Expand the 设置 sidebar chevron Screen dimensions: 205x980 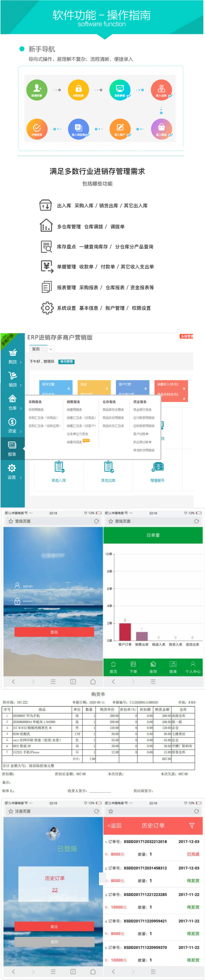[x=21, y=477]
